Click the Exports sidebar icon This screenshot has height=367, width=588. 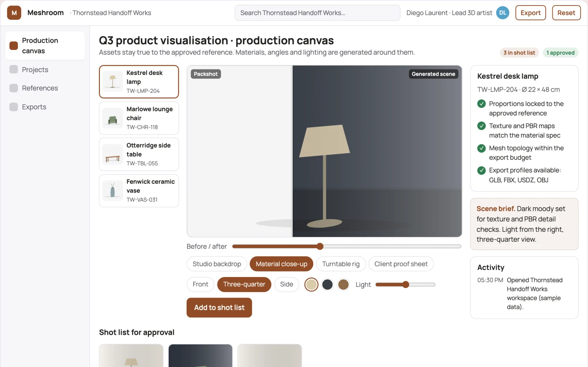pyautogui.click(x=14, y=107)
